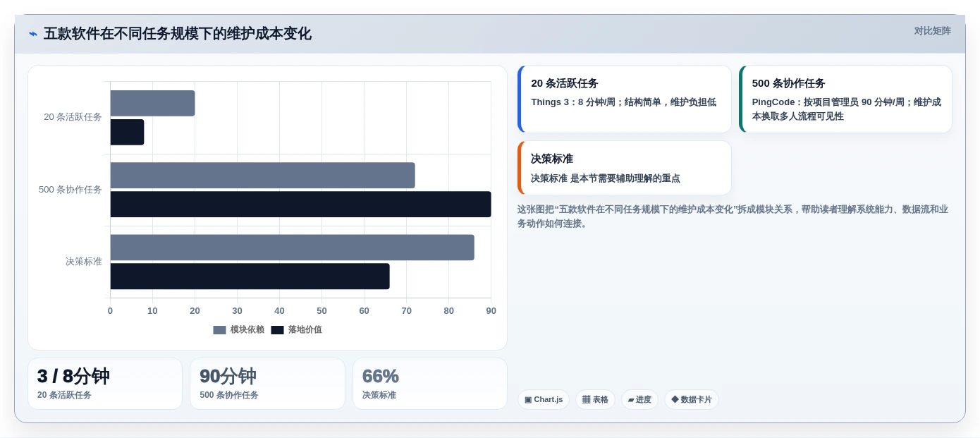Click the 落地价值 bar for 20 条活跃任务

[127, 133]
